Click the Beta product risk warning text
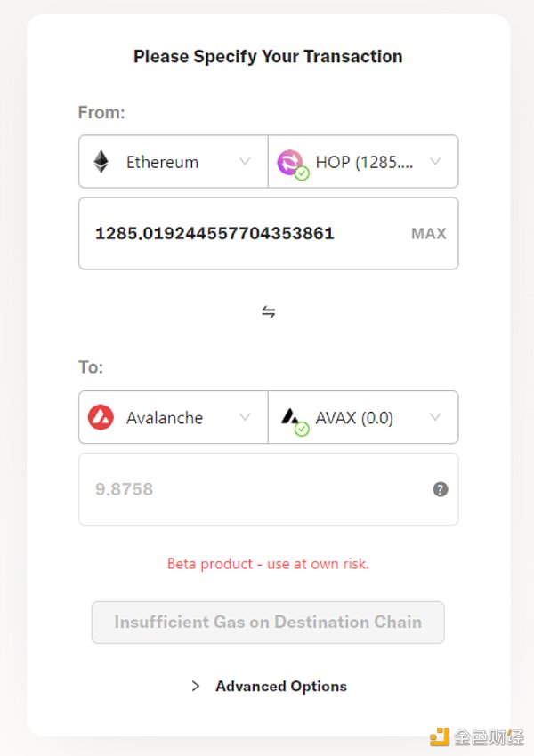Screen dimensions: 534x756 (268, 564)
